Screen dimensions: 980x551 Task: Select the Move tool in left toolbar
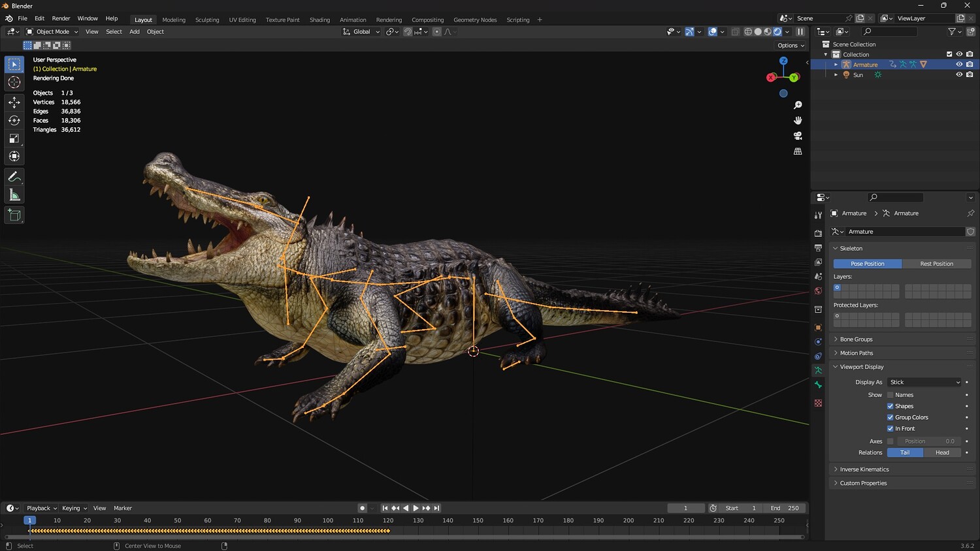coord(14,102)
